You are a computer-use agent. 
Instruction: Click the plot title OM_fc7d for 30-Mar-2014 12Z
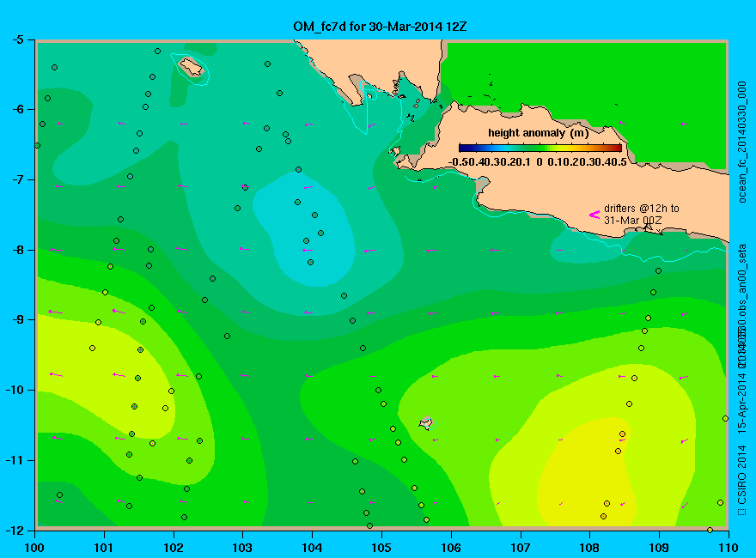tap(380, 26)
